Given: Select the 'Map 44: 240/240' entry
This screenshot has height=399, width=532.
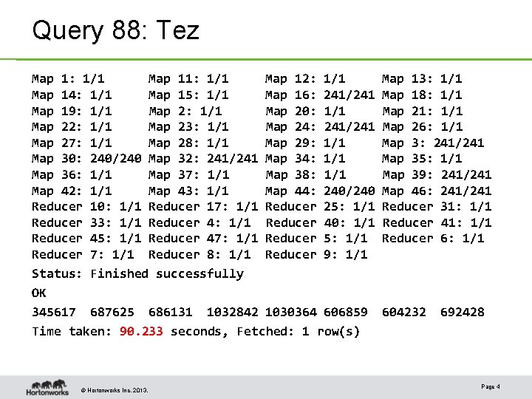Looking at the screenshot, I should tap(320, 191).
